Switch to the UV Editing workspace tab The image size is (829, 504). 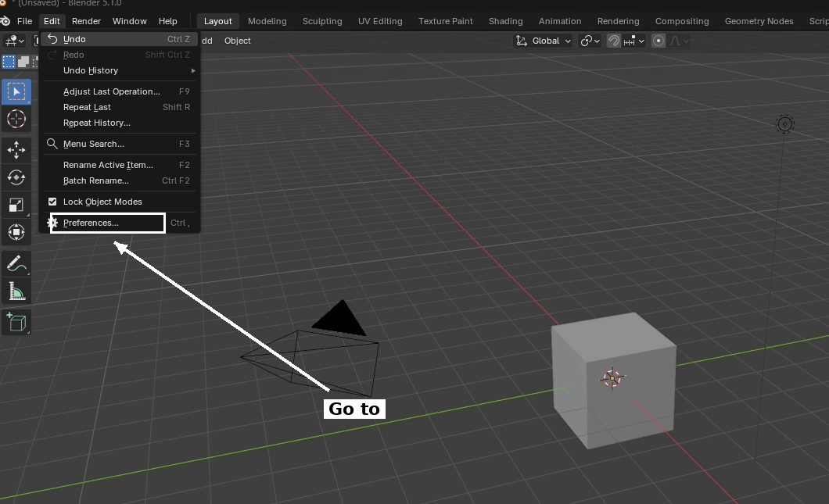[380, 21]
